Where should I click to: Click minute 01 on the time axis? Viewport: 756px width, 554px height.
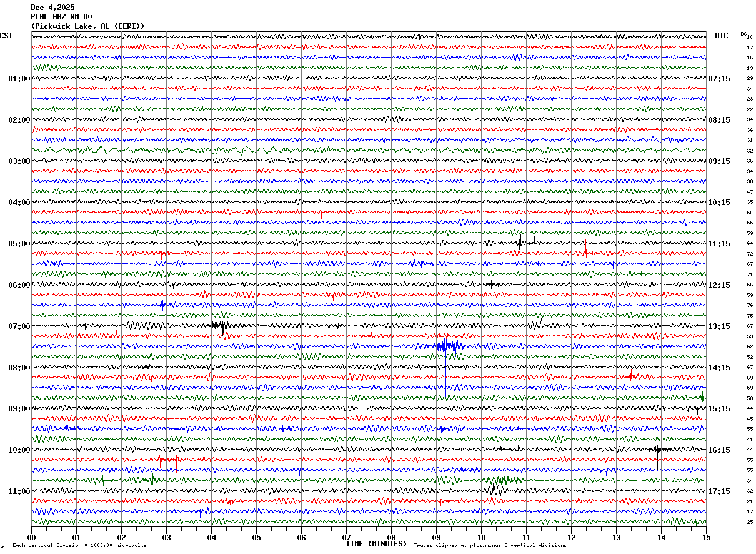click(76, 537)
